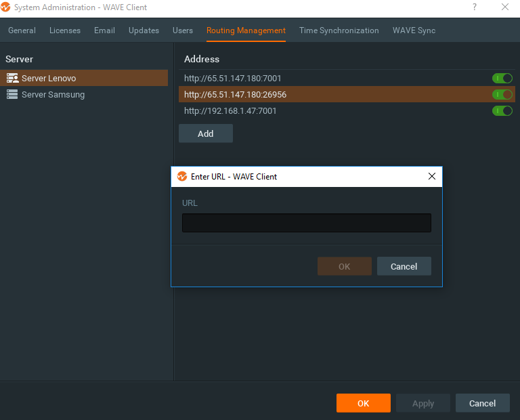Toggle off address http://192.168.1.47:7001
The height and width of the screenshot is (420, 520).
pos(502,111)
